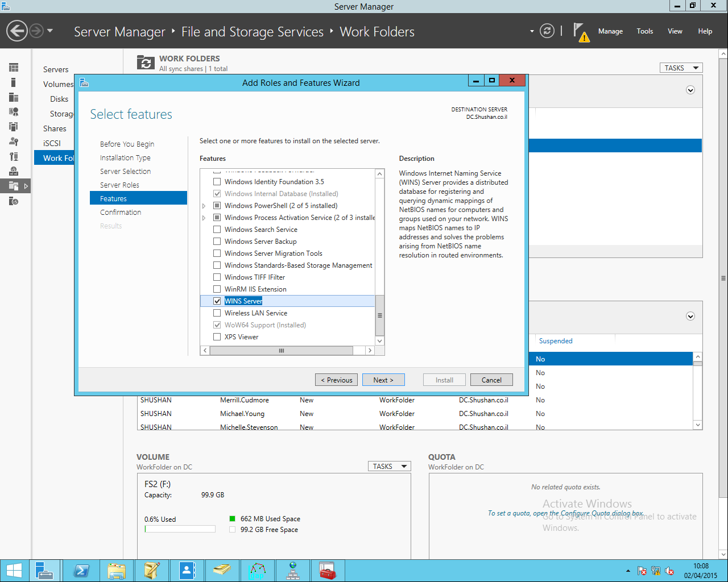The image size is (728, 582).
Task: Open the globe-on-server role icon
Action: [x=14, y=171]
